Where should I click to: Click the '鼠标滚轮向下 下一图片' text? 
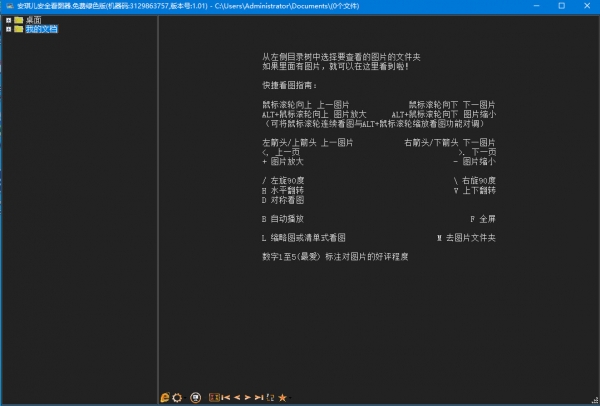click(452, 104)
